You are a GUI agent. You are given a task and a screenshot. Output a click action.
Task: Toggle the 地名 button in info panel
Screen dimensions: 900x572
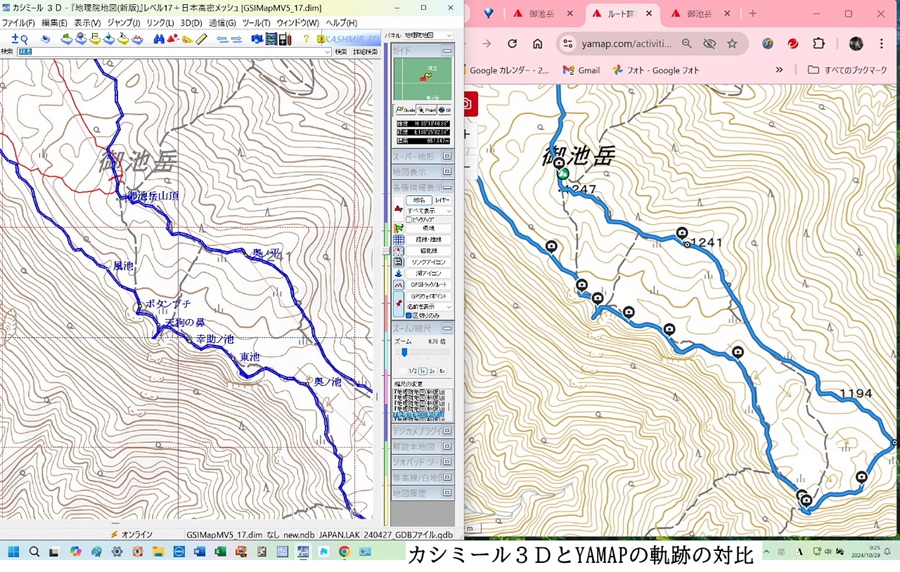[419, 200]
